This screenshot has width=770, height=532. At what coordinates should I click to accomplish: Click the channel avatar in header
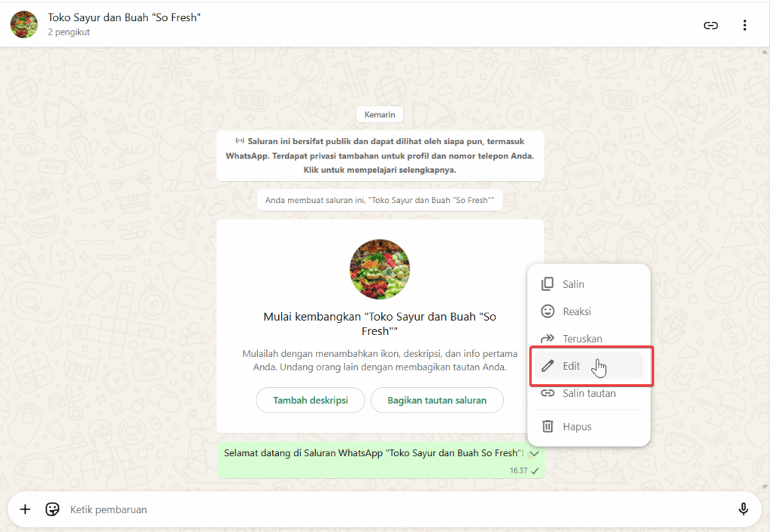[24, 25]
